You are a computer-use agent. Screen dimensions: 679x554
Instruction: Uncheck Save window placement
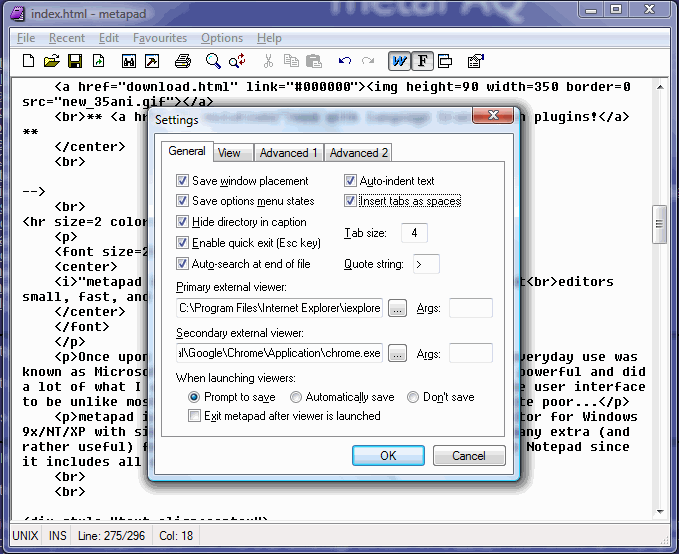tap(182, 180)
